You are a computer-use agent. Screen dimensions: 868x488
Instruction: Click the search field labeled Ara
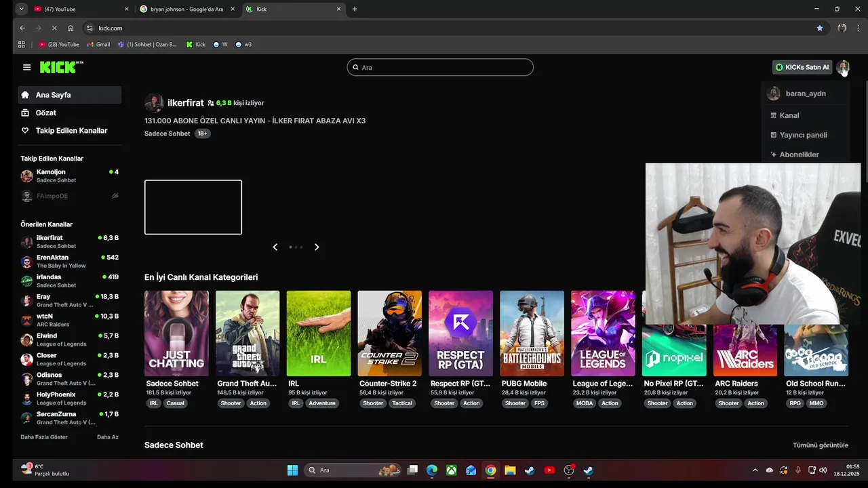pos(440,67)
